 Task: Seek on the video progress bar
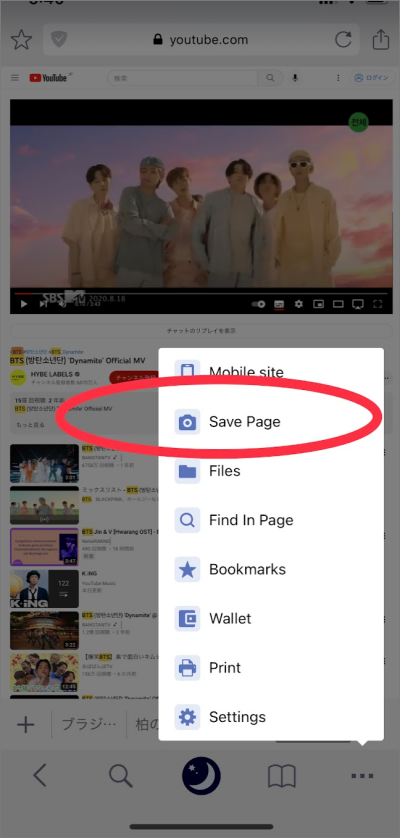coord(200,293)
